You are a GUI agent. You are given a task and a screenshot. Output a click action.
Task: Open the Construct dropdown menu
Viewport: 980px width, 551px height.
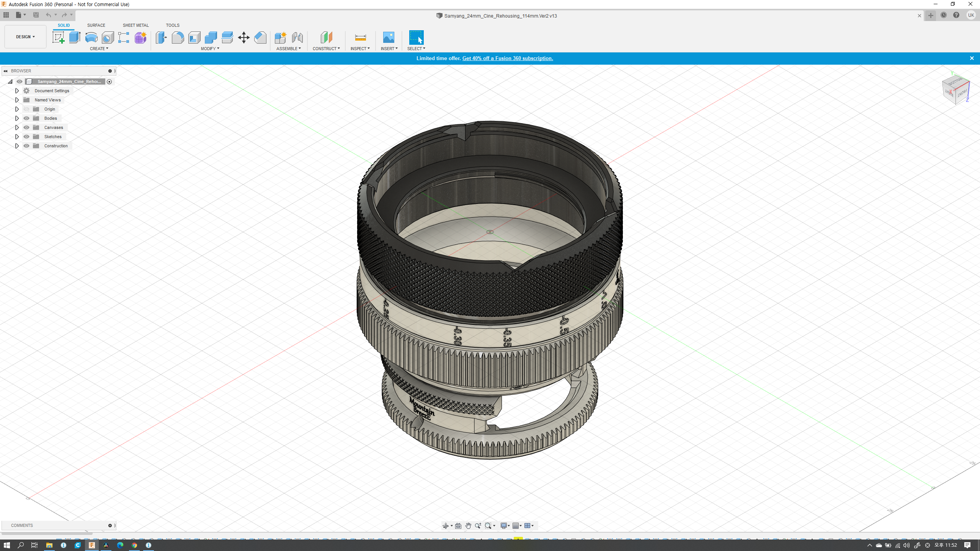coord(326,49)
